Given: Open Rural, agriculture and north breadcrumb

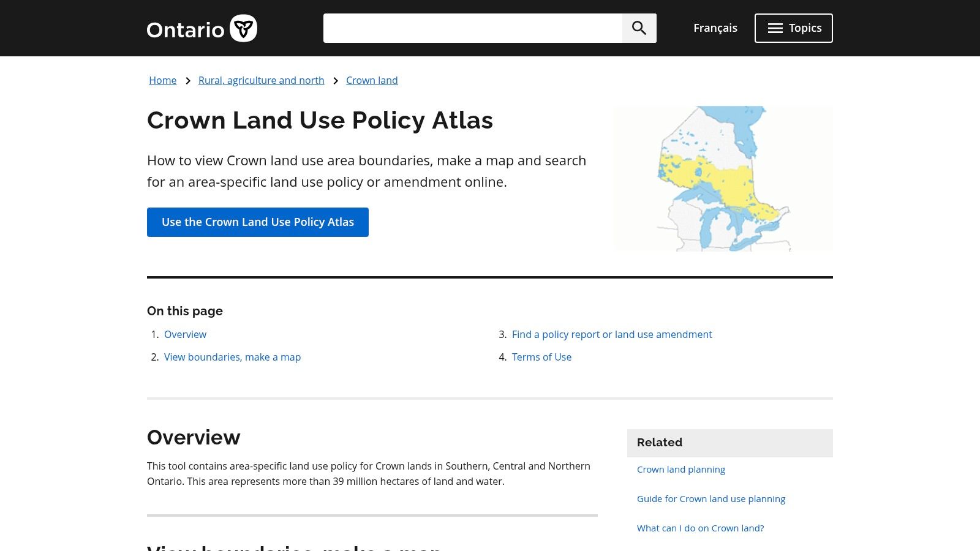Looking at the screenshot, I should pos(261,80).
